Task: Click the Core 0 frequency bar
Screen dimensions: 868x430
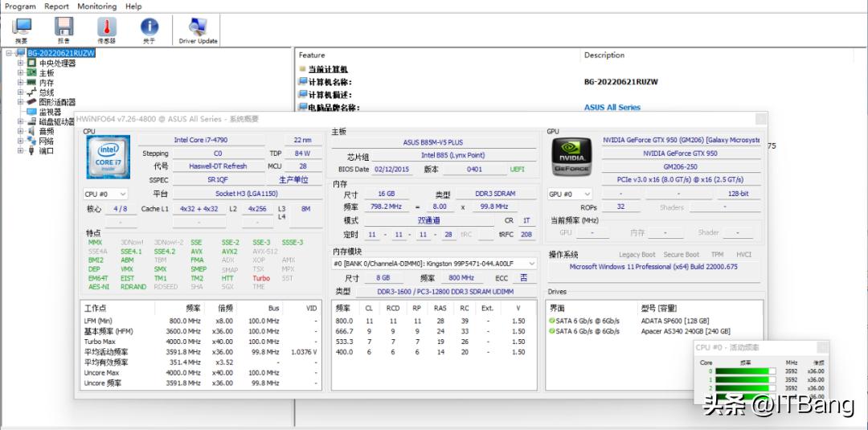Action: tap(745, 371)
